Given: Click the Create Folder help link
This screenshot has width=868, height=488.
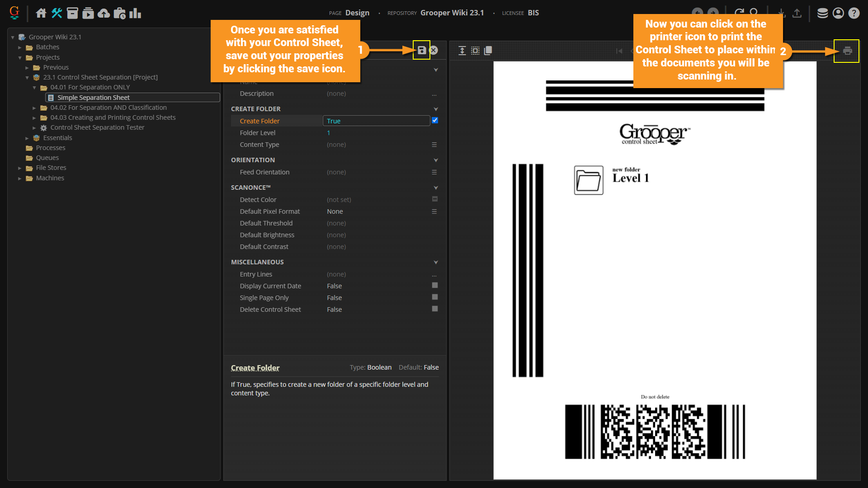Looking at the screenshot, I should tap(255, 368).
